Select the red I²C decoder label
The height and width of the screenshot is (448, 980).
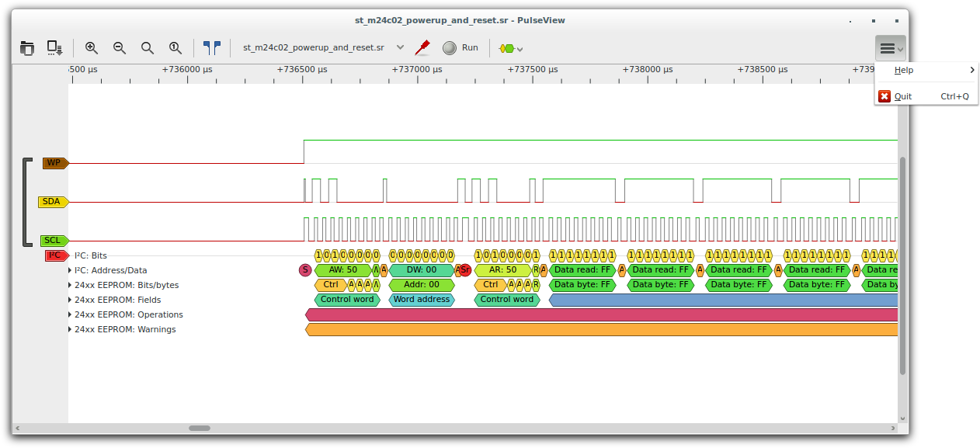pos(54,255)
